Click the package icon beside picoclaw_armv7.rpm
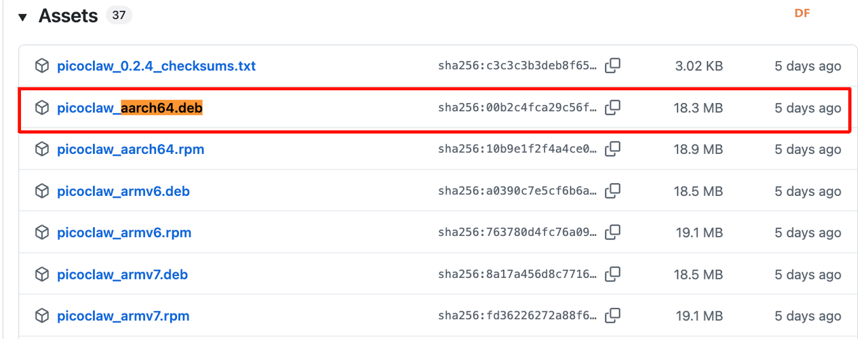 tap(42, 316)
